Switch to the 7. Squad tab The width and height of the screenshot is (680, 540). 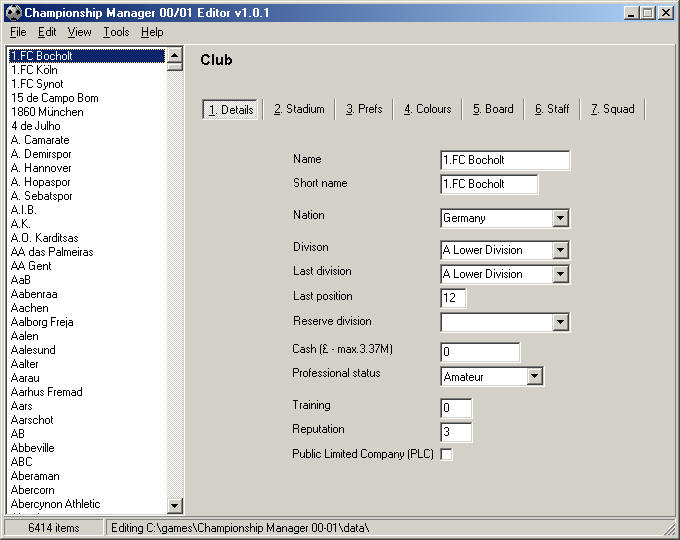pos(612,109)
